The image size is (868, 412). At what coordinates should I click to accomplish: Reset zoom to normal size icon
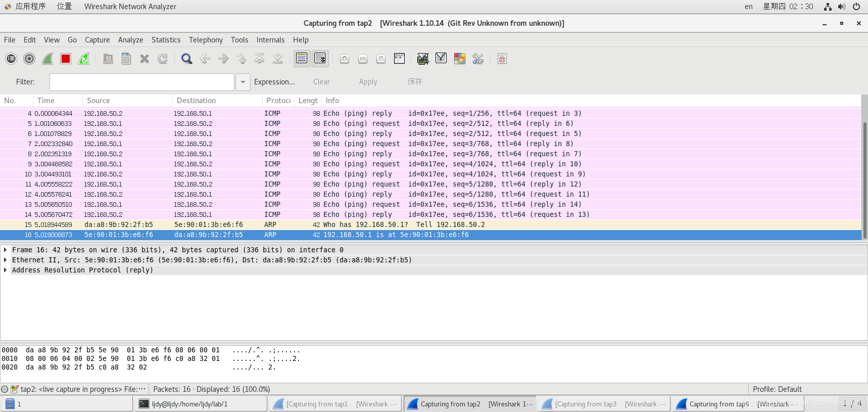[x=381, y=59]
